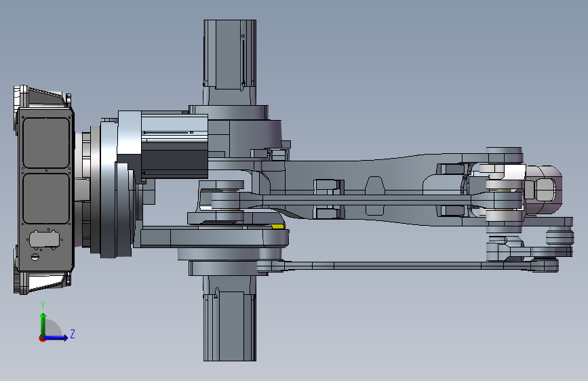Select the small yellow part on the model
588x381 pixels.
(x=277, y=226)
